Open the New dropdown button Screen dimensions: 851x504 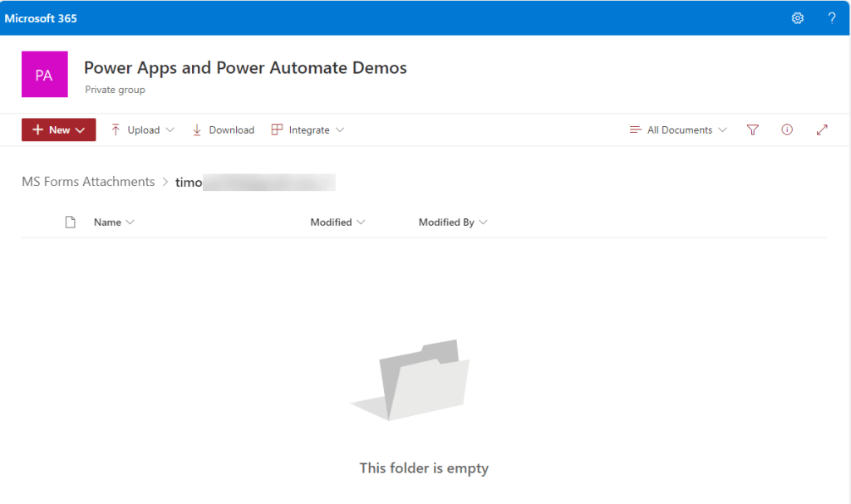point(58,130)
